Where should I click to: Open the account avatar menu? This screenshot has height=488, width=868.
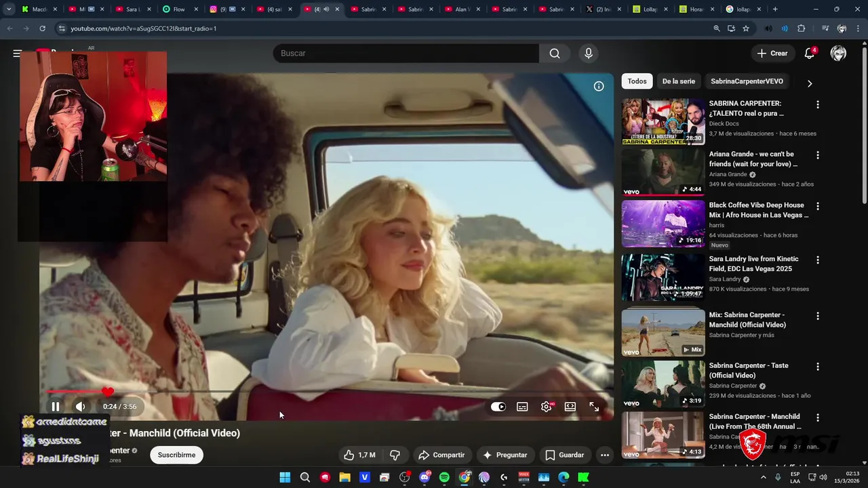839,54
